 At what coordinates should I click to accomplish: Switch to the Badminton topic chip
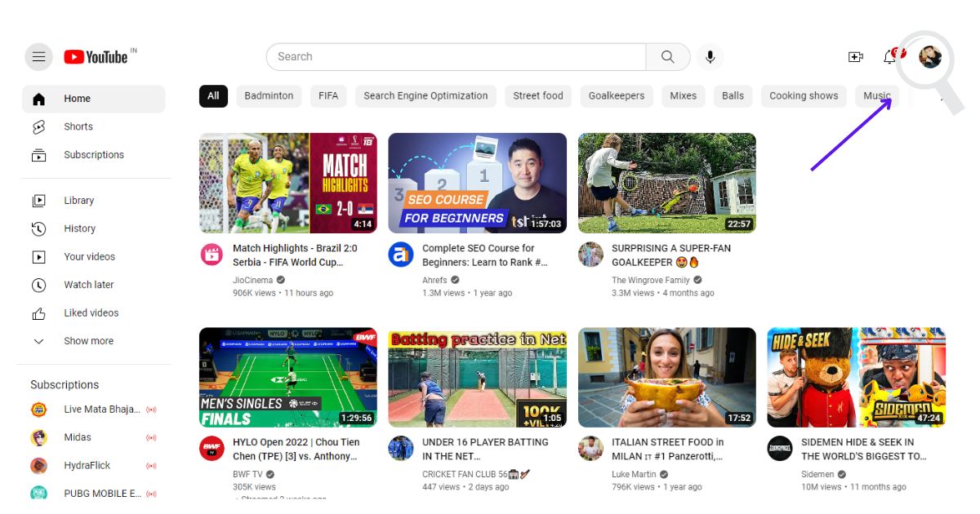click(x=269, y=95)
